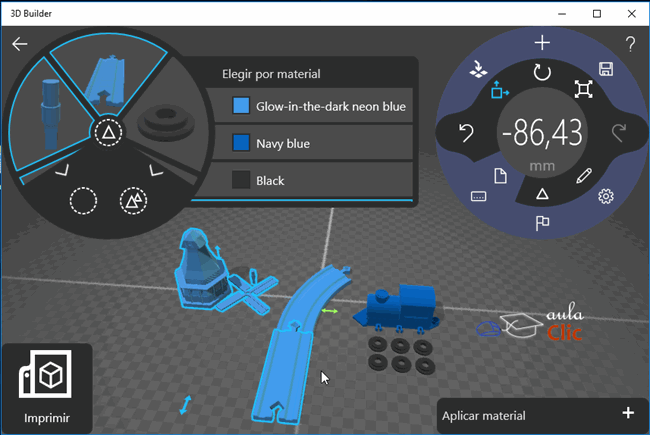Screen dimensions: 650x435
Task: Undo with the curved left arrow
Action: pyautogui.click(x=466, y=133)
